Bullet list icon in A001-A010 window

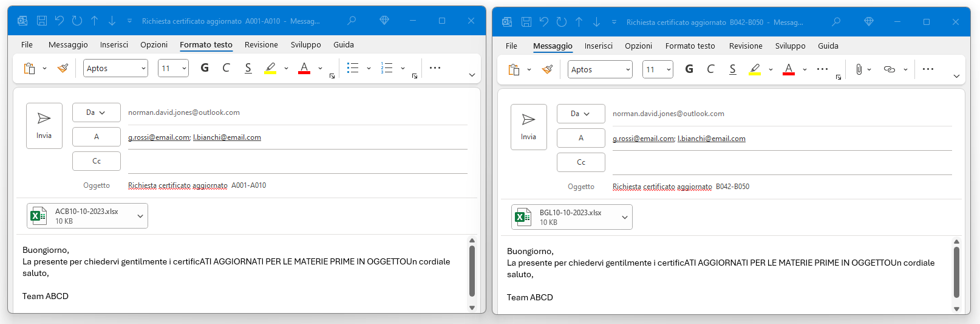pyautogui.click(x=353, y=68)
